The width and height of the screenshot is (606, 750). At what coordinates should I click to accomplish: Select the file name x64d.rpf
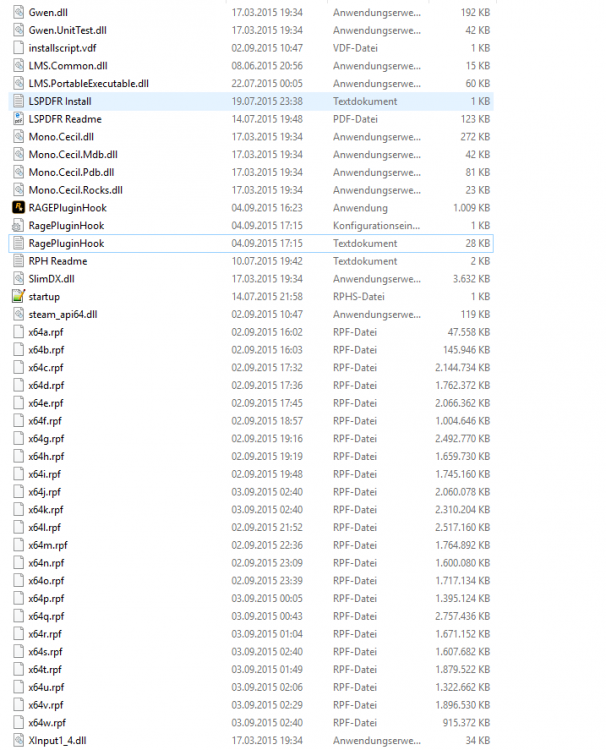coord(46,386)
